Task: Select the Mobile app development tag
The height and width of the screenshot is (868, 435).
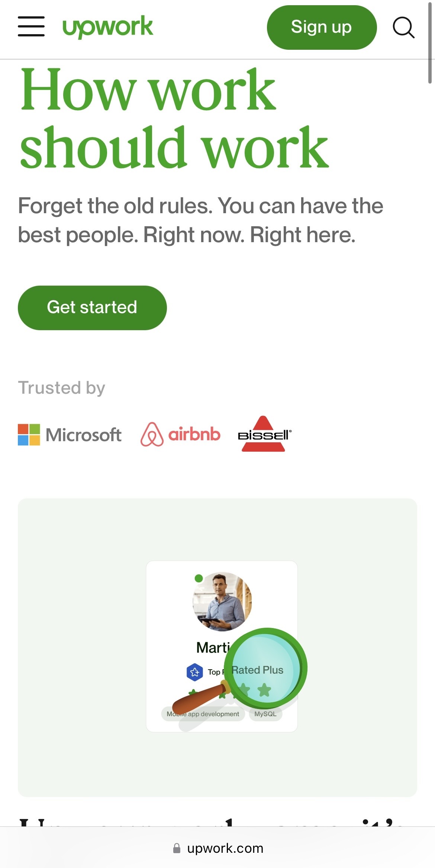Action: coord(203,714)
